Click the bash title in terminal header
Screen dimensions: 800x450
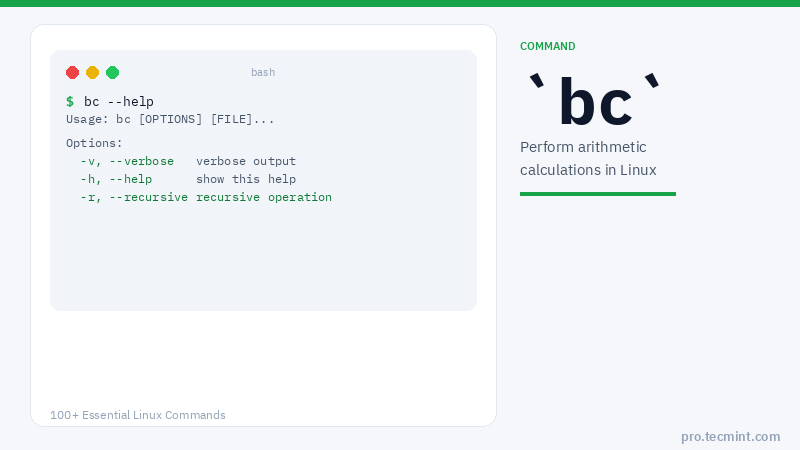coord(263,72)
